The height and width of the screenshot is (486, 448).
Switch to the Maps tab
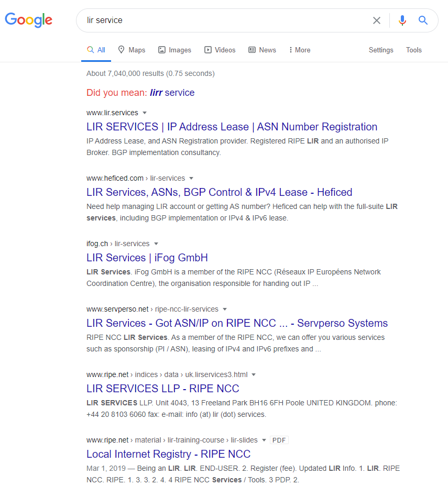[x=132, y=50]
